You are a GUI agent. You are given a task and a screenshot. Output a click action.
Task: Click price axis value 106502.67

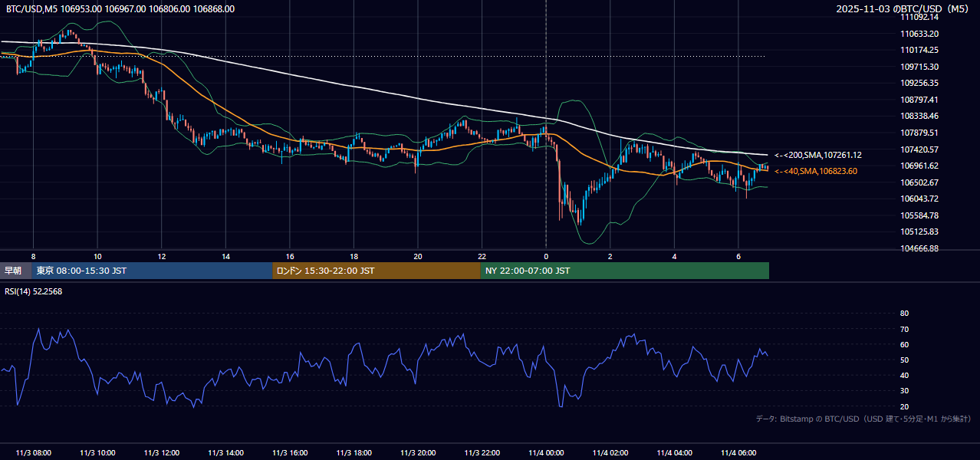point(919,182)
